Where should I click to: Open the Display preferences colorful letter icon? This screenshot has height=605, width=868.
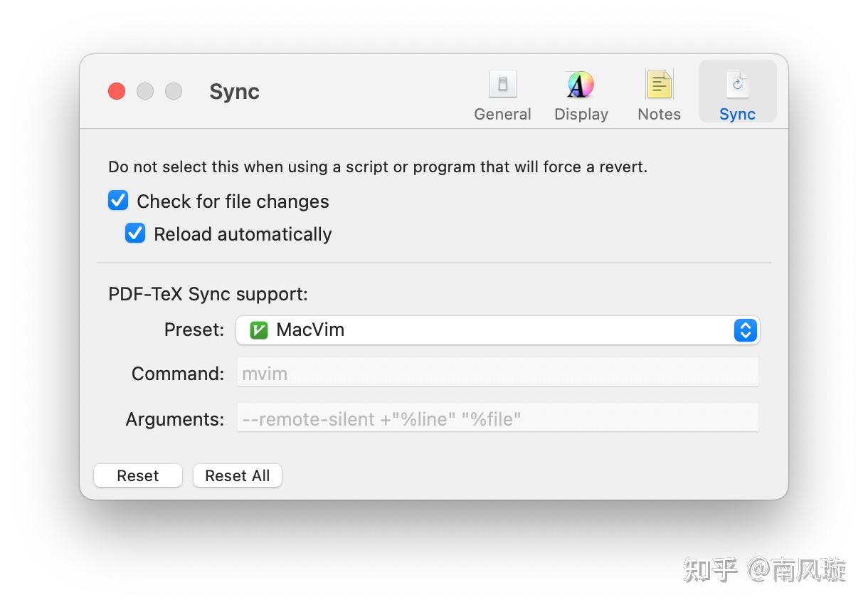(581, 85)
